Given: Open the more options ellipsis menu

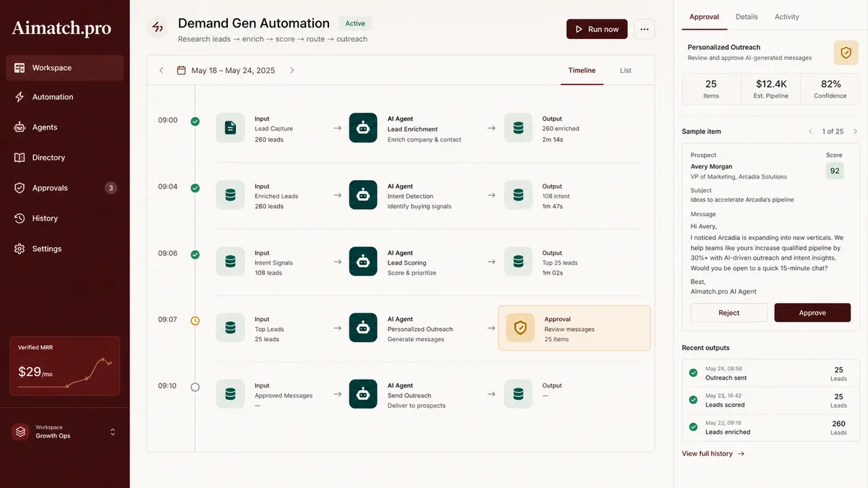Looking at the screenshot, I should coord(644,29).
